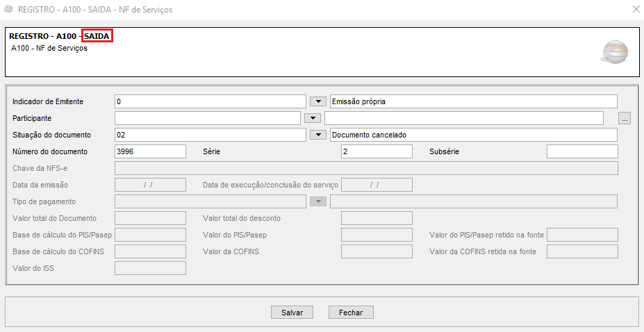
Task: Close the form with the Fechar button
Action: point(351,313)
